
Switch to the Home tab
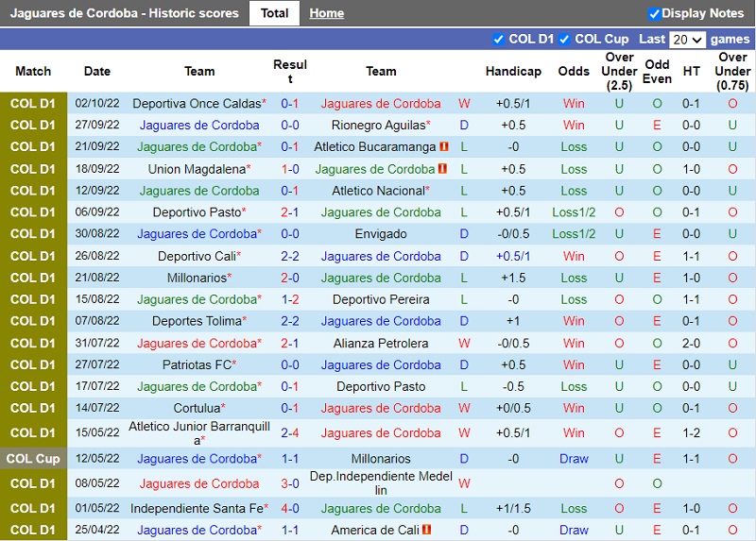tap(326, 13)
